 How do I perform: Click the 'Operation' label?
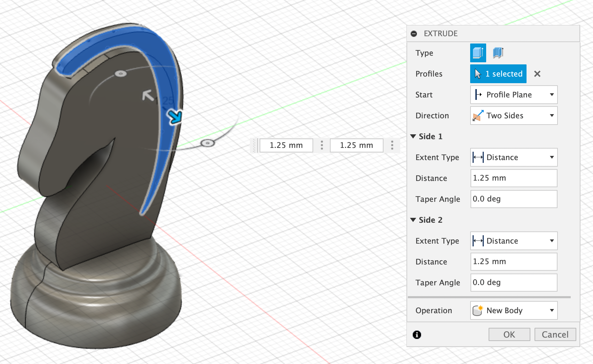tap(434, 310)
